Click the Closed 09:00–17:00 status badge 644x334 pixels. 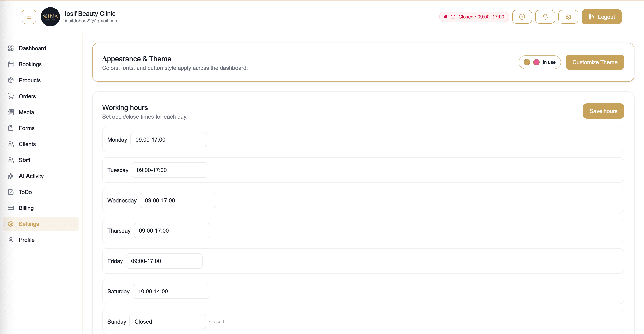tap(474, 17)
